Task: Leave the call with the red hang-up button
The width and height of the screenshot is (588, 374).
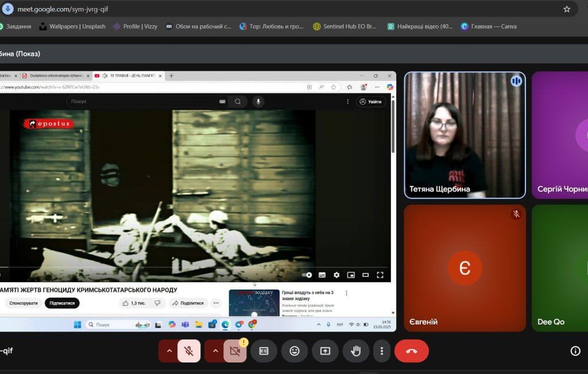Action: click(x=411, y=351)
